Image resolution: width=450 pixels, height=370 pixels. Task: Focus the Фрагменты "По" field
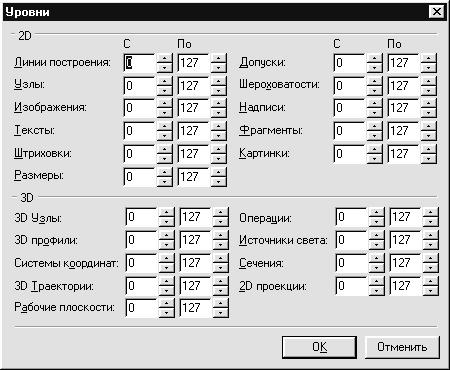pyautogui.click(x=404, y=131)
